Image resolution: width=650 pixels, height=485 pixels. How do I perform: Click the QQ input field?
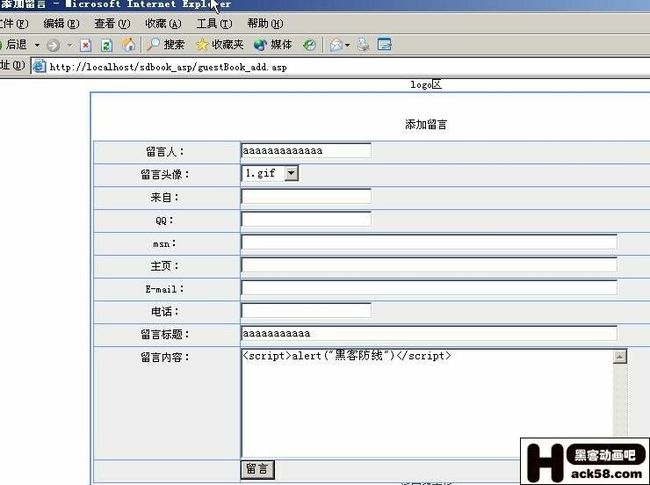click(x=306, y=219)
